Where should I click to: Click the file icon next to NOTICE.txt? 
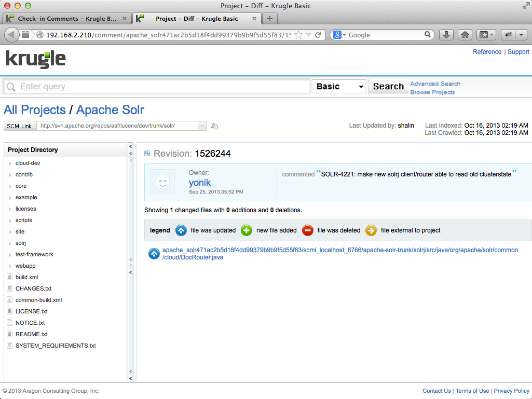click(x=10, y=323)
